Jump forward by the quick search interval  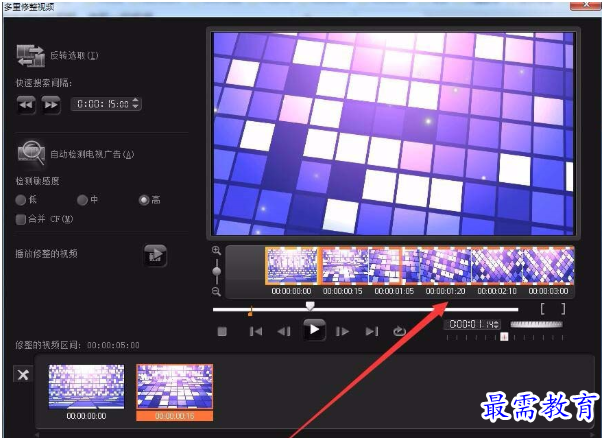pyautogui.click(x=51, y=105)
